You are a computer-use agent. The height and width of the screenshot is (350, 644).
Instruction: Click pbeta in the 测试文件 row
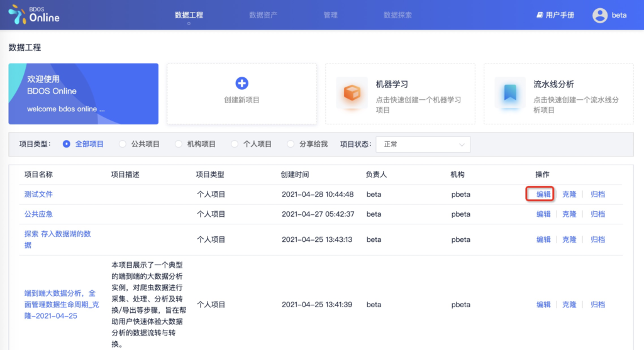click(x=461, y=195)
